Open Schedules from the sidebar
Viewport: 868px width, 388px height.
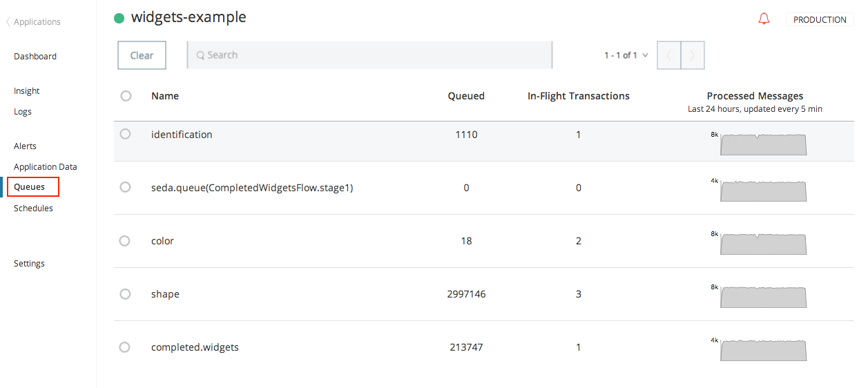tap(33, 208)
